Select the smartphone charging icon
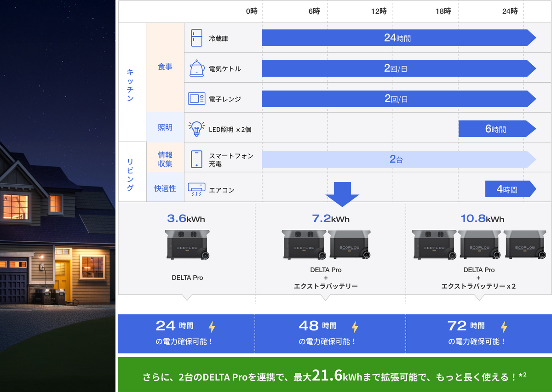552x392 pixels. tap(196, 159)
